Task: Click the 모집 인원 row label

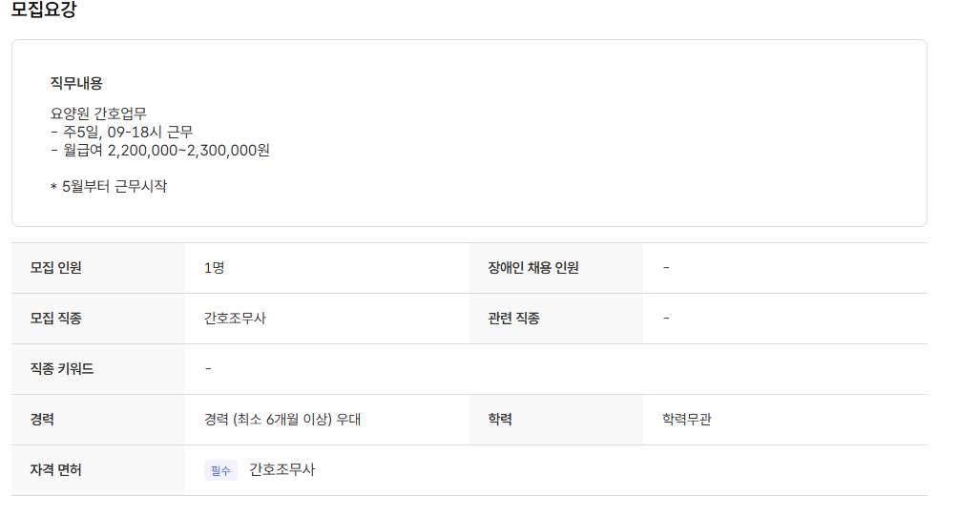Action: pos(56,268)
